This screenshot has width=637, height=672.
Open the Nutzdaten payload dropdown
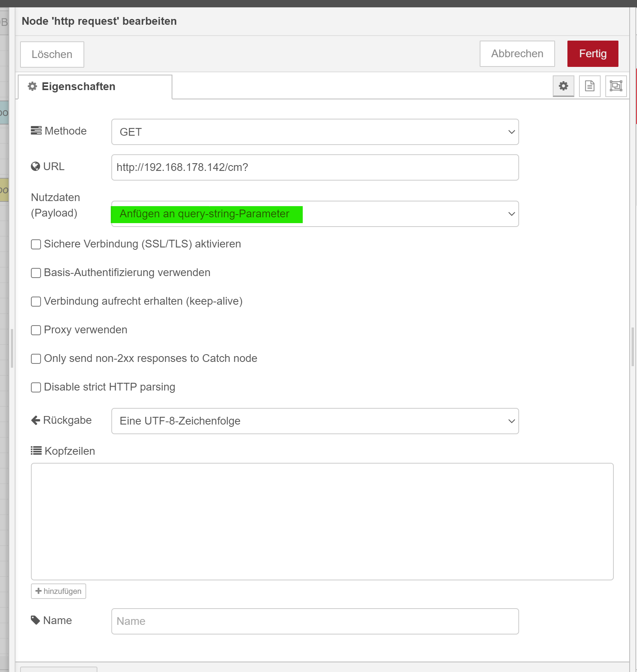click(315, 214)
